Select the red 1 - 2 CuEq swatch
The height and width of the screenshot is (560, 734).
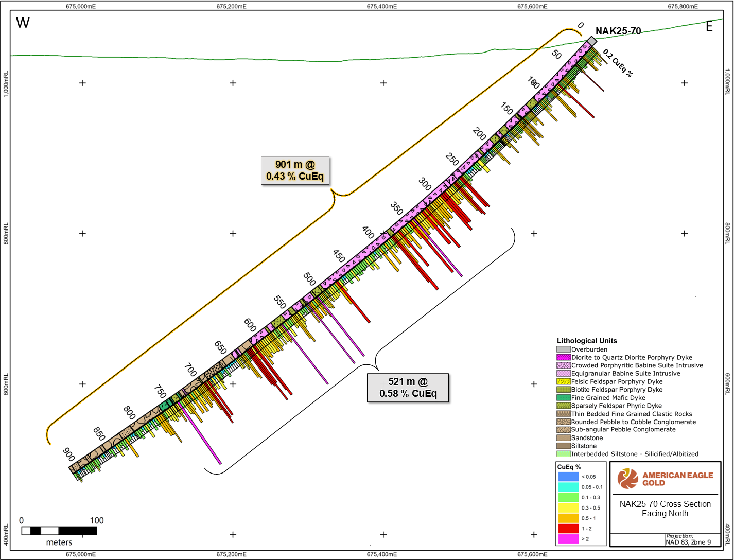coord(568,529)
